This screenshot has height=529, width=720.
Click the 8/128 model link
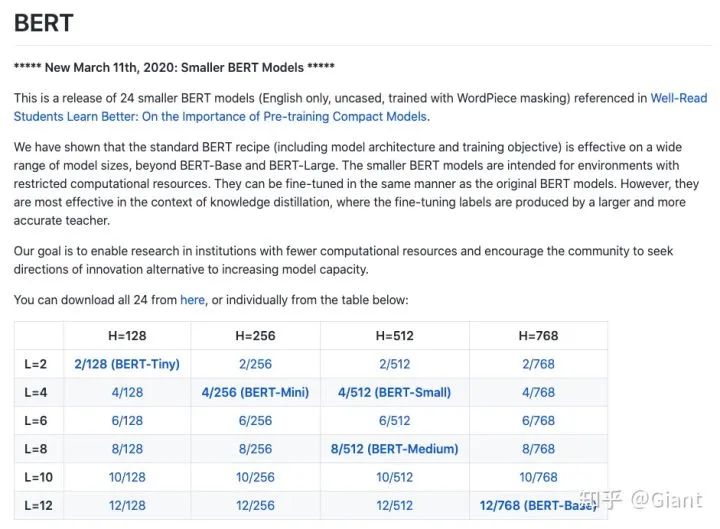tap(127, 449)
